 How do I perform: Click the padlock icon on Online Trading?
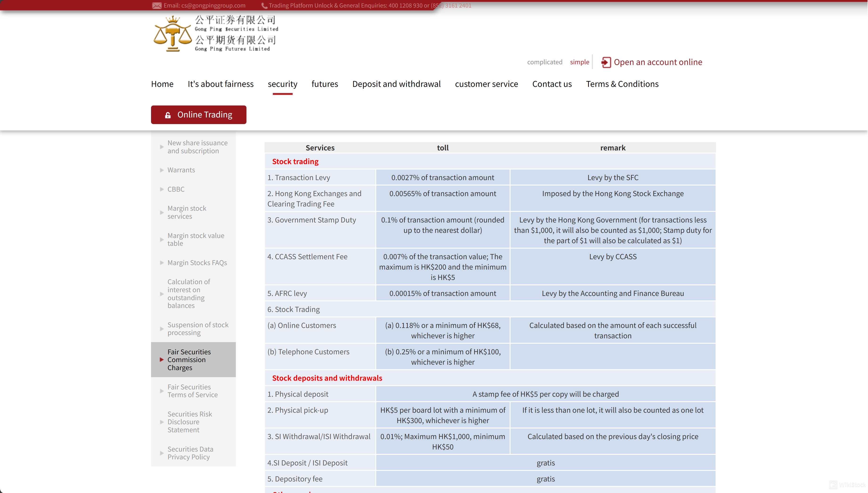click(x=168, y=115)
